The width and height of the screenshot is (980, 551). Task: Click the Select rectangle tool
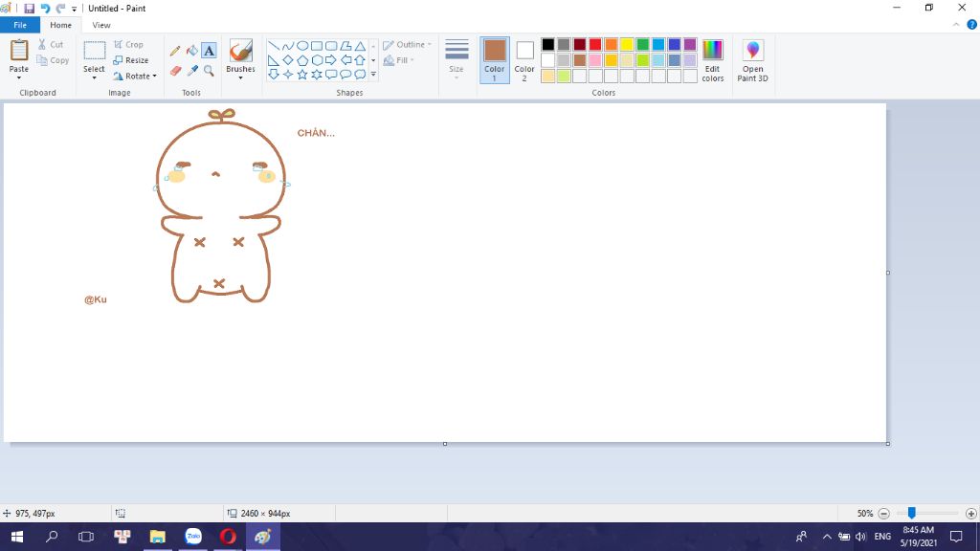click(x=95, y=51)
